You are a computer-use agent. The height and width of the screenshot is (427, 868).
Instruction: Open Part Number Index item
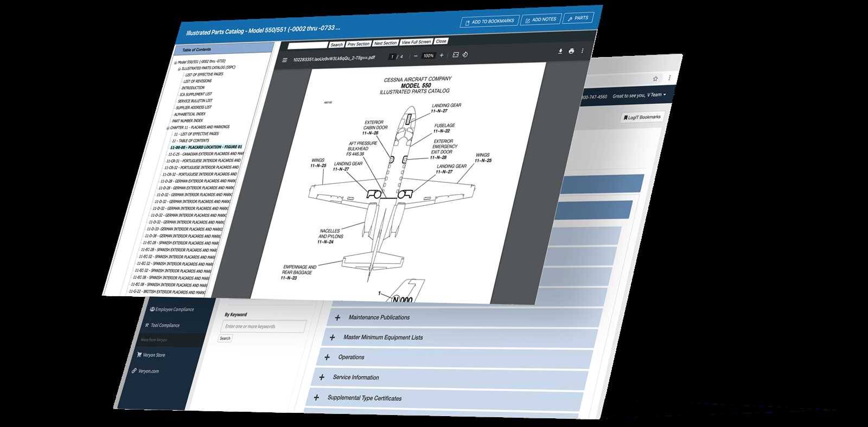coord(187,120)
